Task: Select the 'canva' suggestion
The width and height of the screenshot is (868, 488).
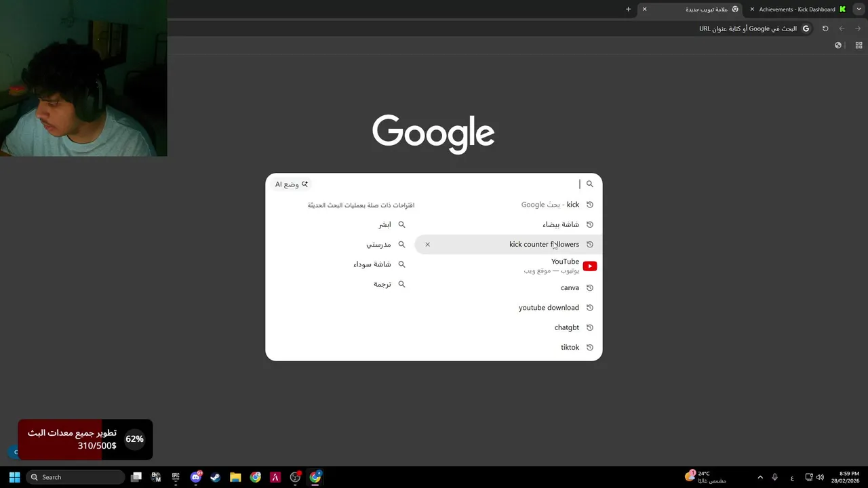Action: (507, 287)
